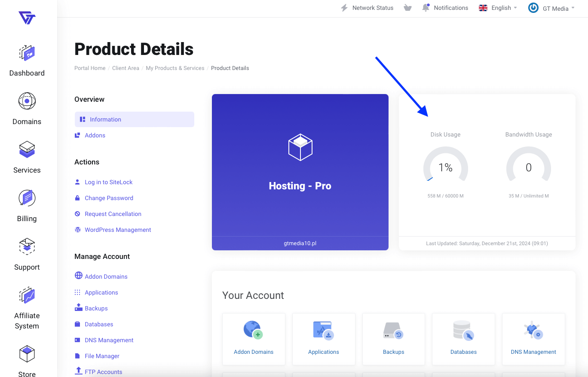Click the Addon Domains card globe icon
Viewport: 588px width, 377px height.
(x=253, y=330)
